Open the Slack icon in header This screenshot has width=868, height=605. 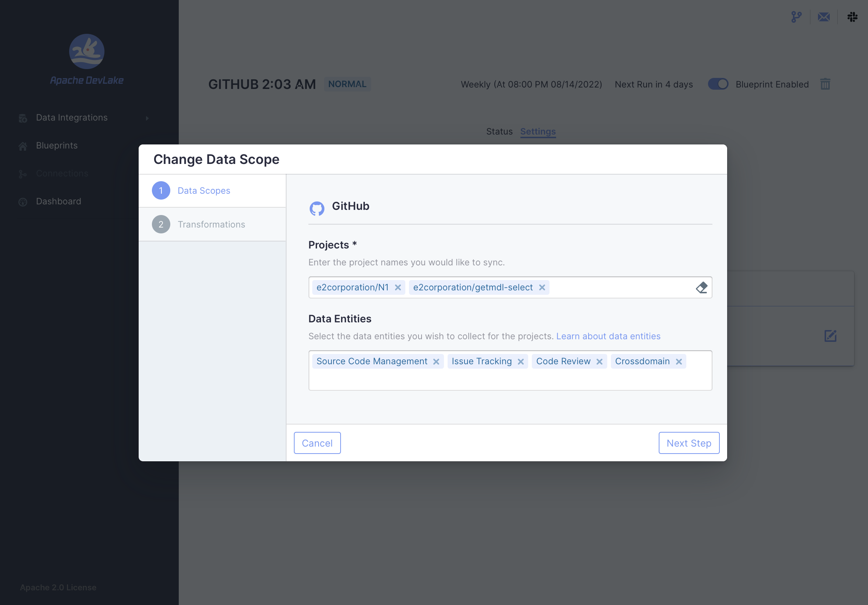[x=852, y=17]
